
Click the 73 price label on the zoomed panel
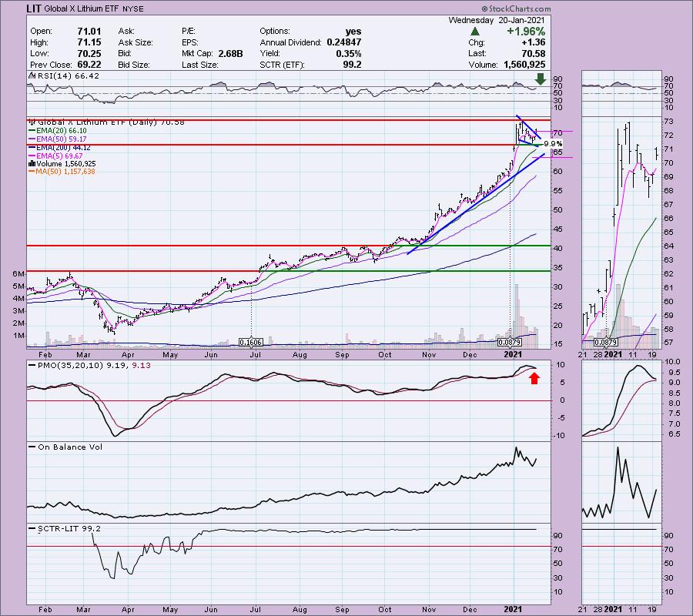[x=668, y=122]
